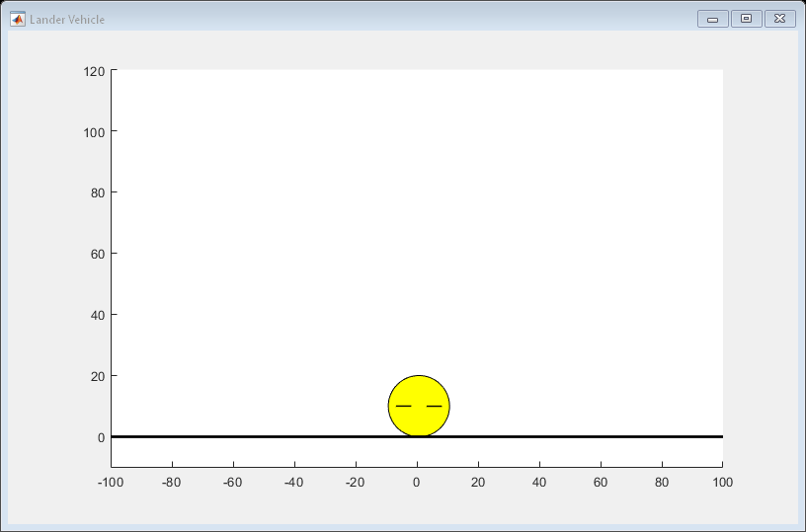Click the x-axis tick label 80
Screen dimensions: 806x532
(x=662, y=483)
